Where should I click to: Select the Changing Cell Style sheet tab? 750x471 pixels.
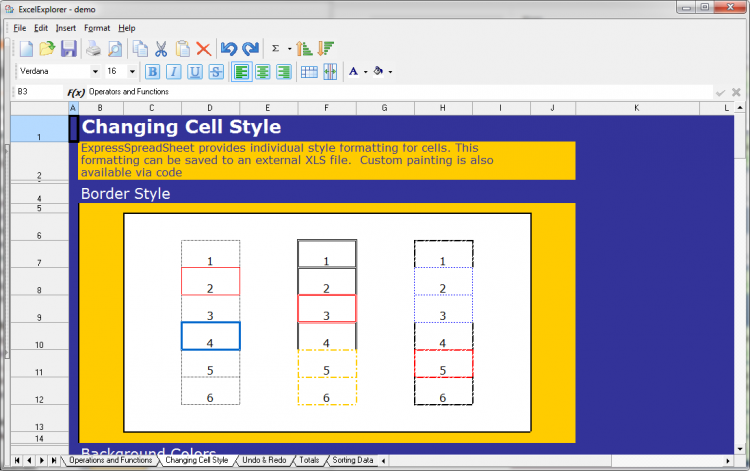coord(197,460)
